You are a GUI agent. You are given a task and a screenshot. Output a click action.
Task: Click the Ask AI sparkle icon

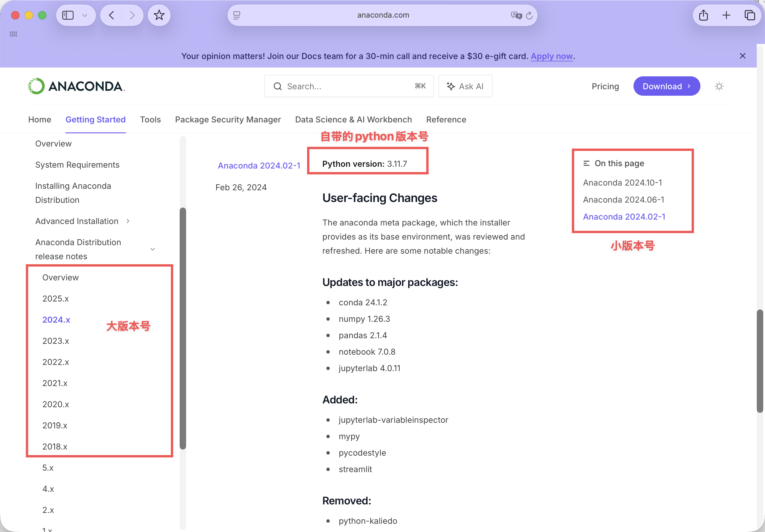451,86
